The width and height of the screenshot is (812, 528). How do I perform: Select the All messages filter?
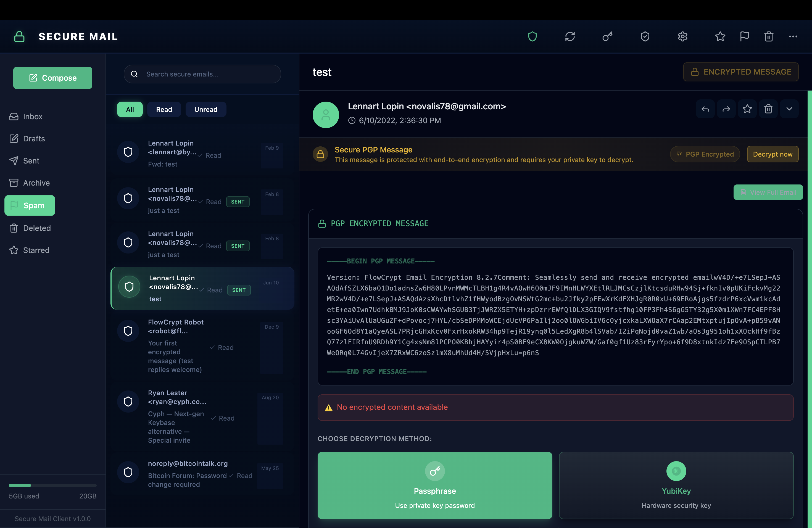pos(130,109)
